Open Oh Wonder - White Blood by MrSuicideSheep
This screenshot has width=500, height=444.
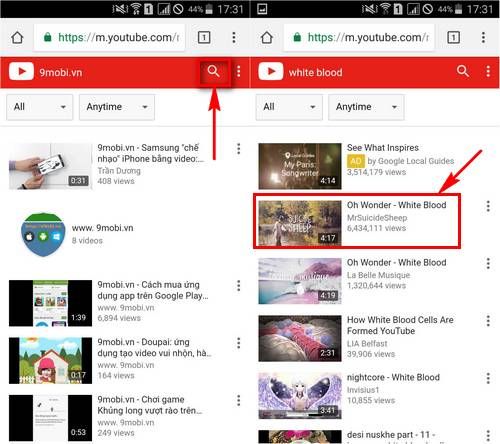pyautogui.click(x=396, y=205)
